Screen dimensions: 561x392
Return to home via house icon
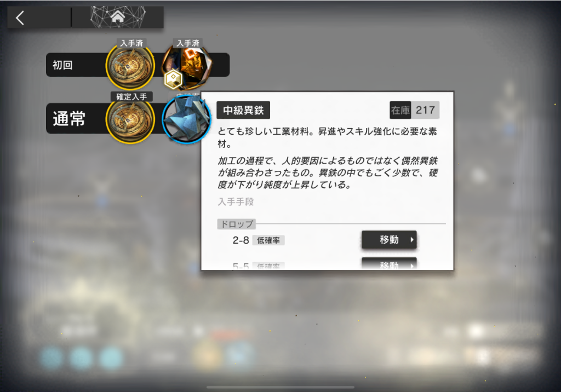[x=117, y=16]
